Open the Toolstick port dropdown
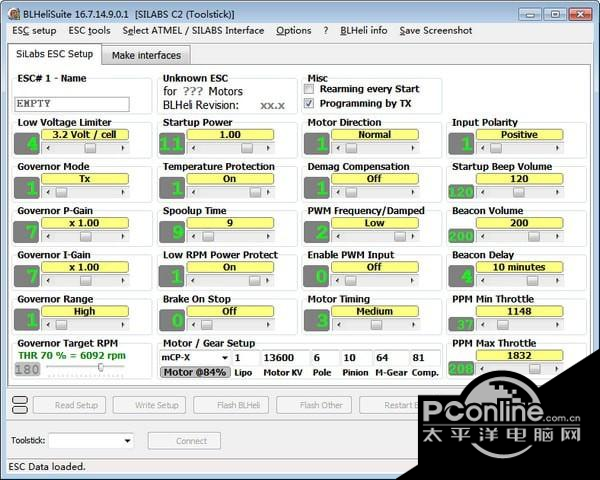 tap(127, 441)
